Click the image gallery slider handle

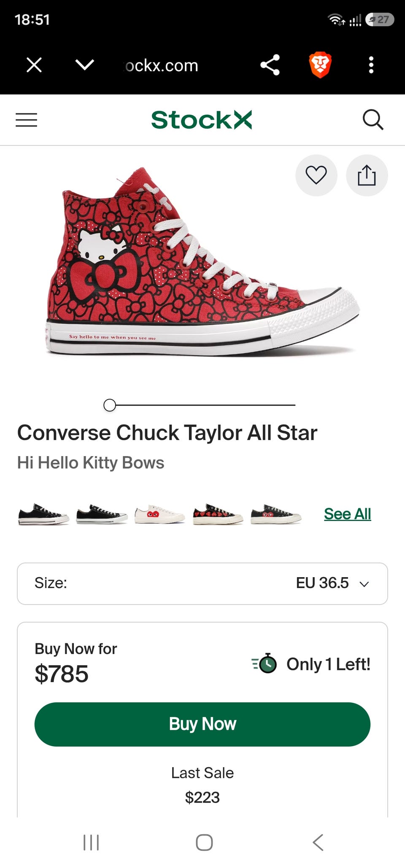pyautogui.click(x=110, y=405)
